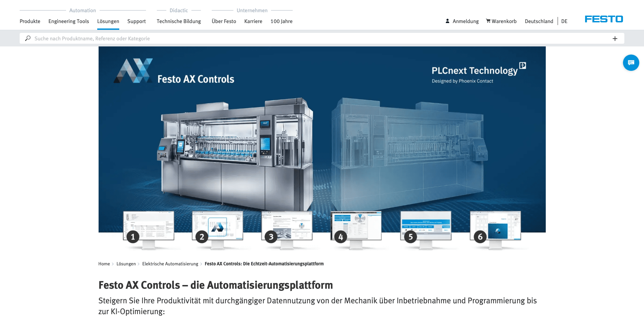Open the Karriere page
Image resolution: width=644 pixels, height=325 pixels.
253,21
